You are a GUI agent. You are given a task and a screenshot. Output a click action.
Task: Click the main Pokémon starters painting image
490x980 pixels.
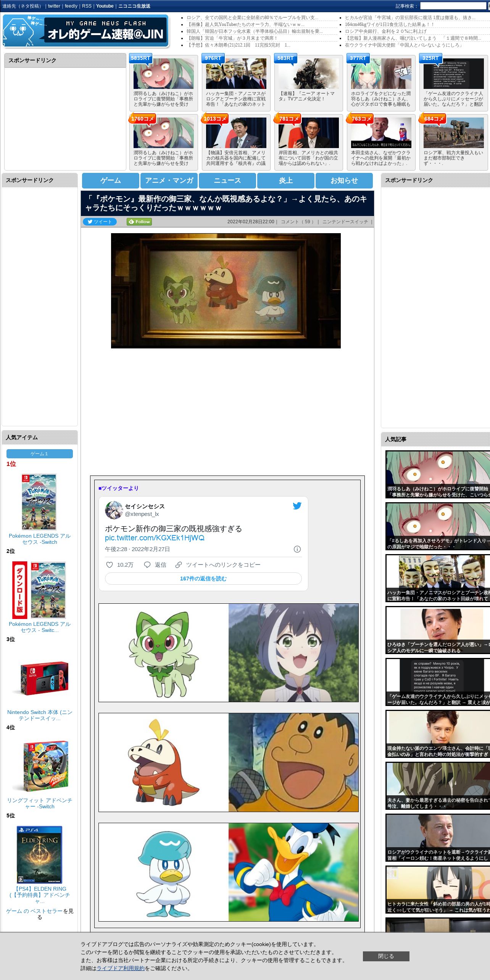pos(226,291)
